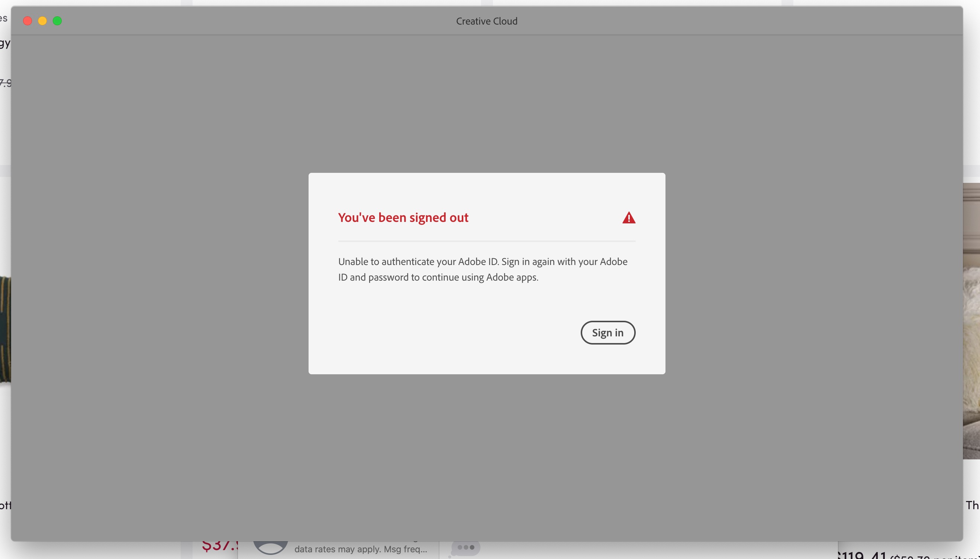Minimize Creative Cloud with the yellow button
The width and height of the screenshot is (980, 559).
(43, 20)
